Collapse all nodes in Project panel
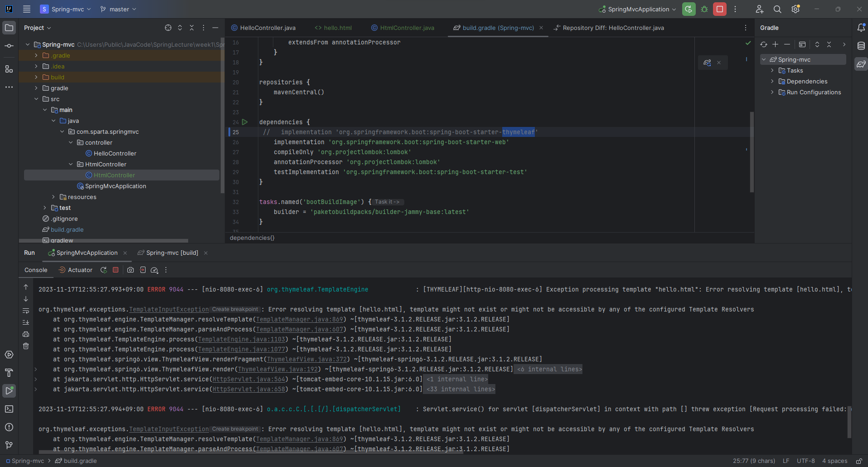868x467 pixels. point(192,28)
